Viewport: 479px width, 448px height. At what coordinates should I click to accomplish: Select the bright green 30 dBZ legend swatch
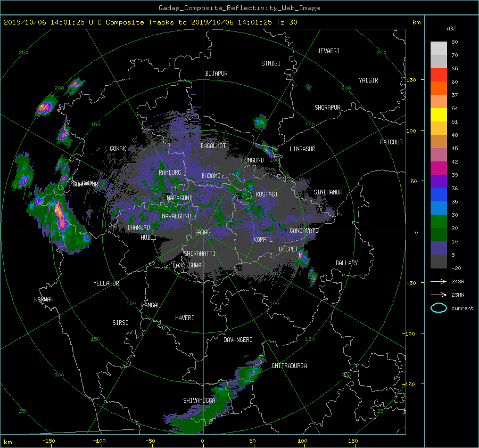[439, 222]
